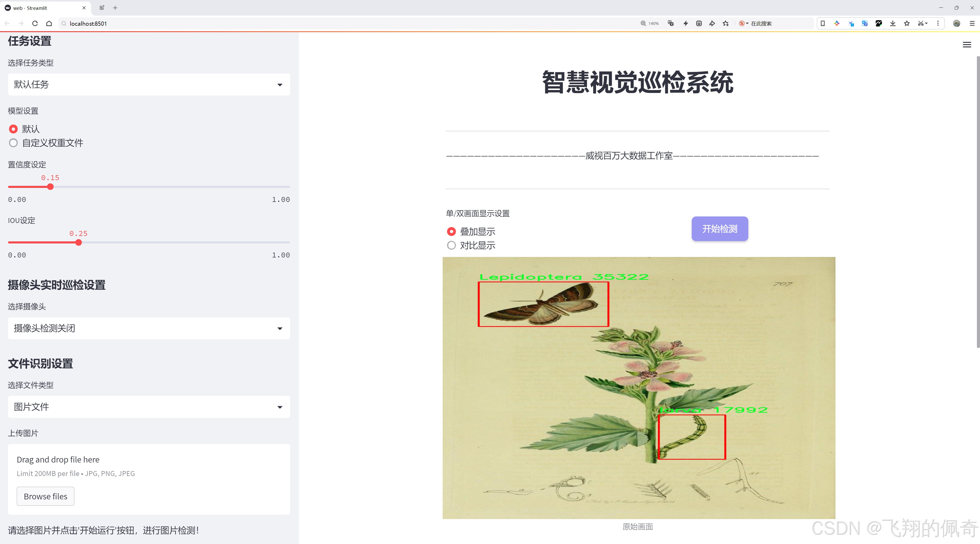Click the 原始画面 image caption

(x=638, y=527)
